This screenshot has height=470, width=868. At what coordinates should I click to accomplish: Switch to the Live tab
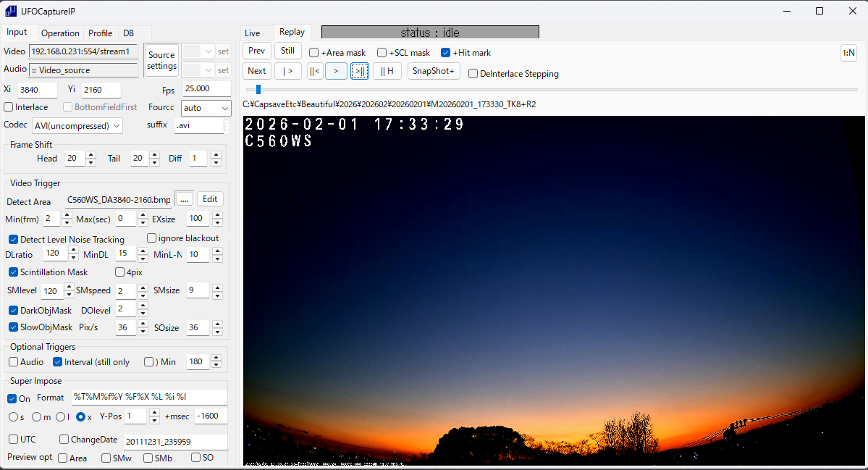(252, 33)
